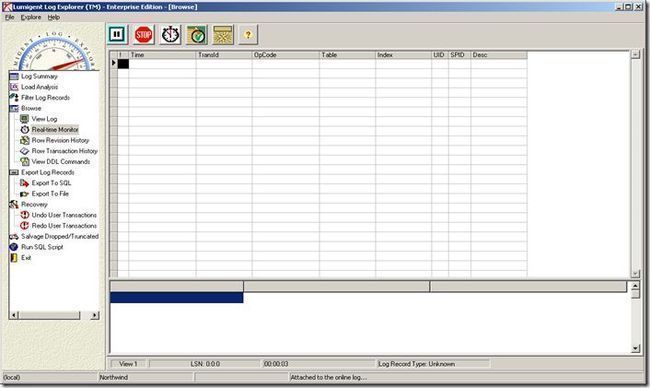Select Export To File
650x388 pixels.
pyautogui.click(x=50, y=194)
